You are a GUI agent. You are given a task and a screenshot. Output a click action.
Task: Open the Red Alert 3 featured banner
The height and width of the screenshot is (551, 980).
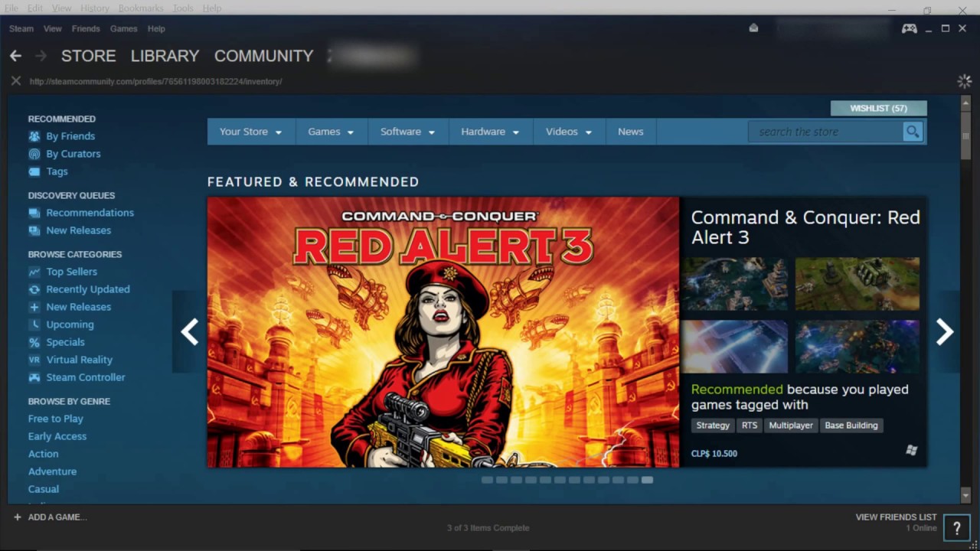pos(443,332)
